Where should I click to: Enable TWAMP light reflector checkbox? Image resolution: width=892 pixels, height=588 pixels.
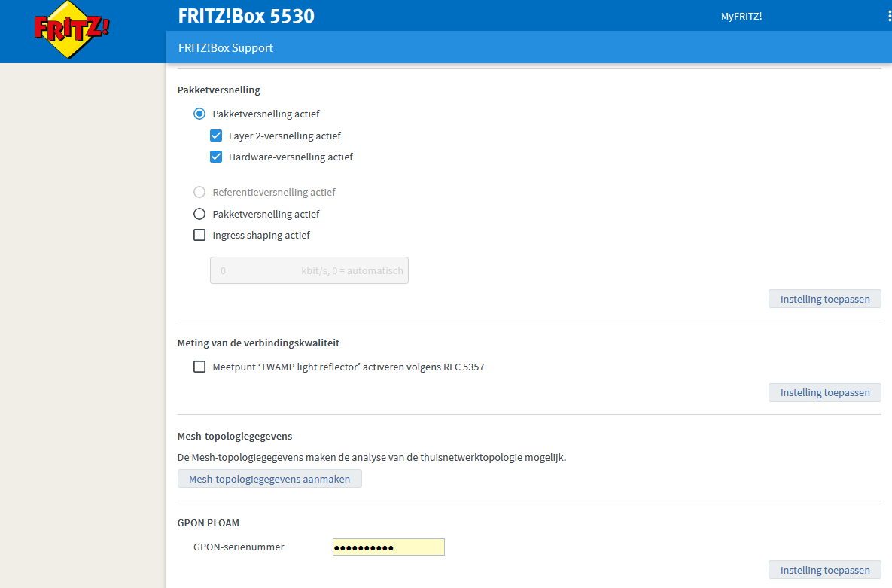click(199, 367)
